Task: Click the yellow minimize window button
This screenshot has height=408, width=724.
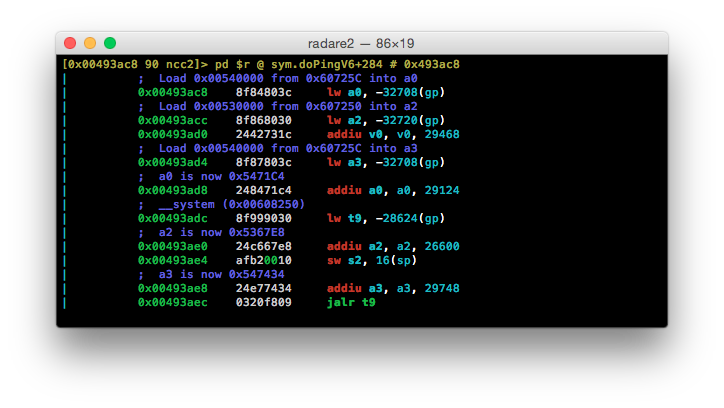Action: click(x=90, y=43)
